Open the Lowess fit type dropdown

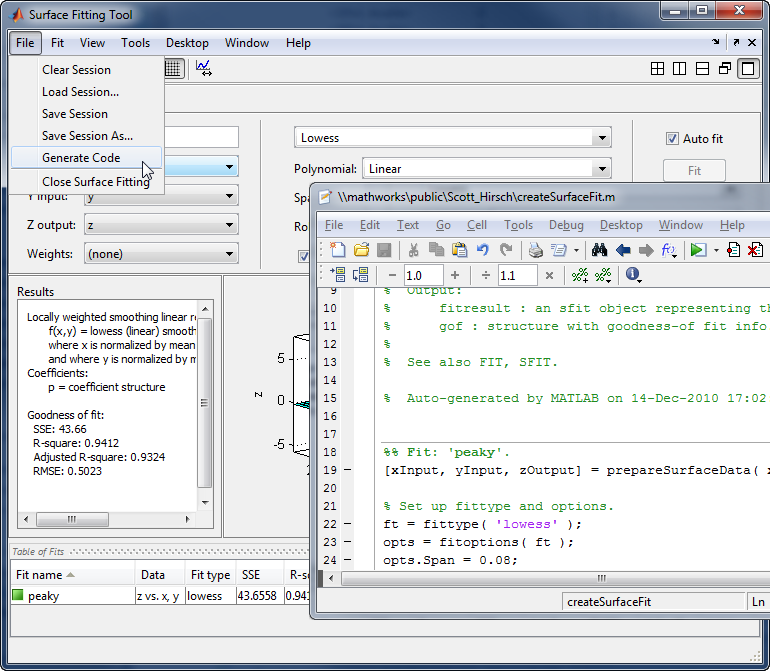coord(601,138)
